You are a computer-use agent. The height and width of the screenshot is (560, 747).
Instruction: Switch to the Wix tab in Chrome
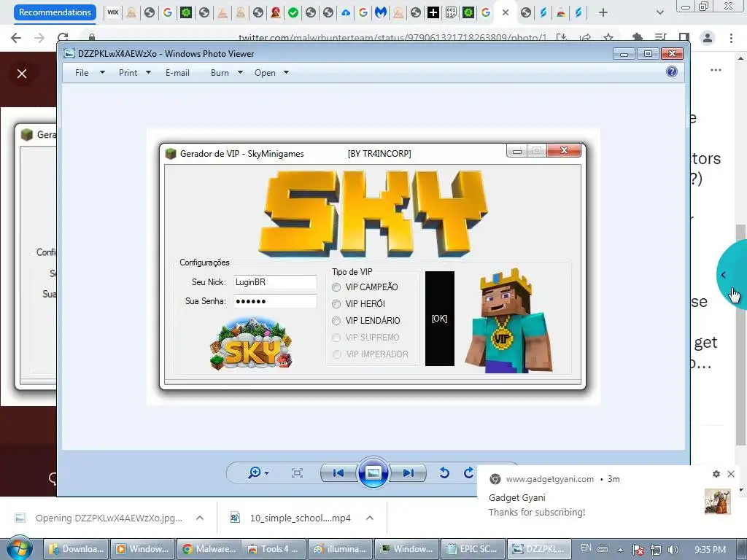pyautogui.click(x=112, y=12)
